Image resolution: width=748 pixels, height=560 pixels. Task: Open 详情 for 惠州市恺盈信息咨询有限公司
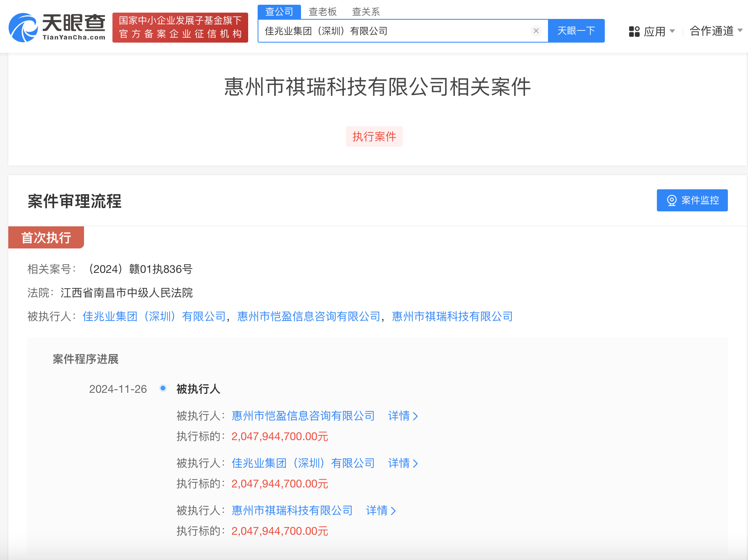[x=403, y=416]
